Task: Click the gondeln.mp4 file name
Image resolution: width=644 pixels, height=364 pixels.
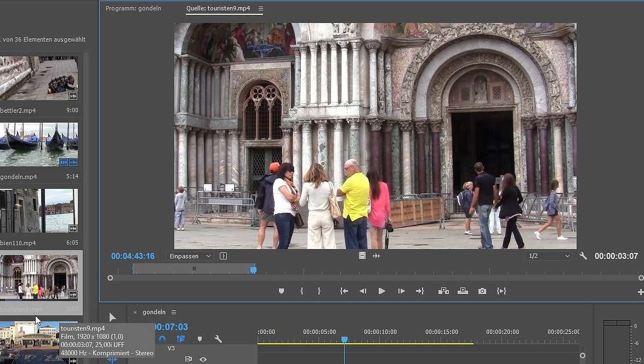Action: [x=19, y=177]
